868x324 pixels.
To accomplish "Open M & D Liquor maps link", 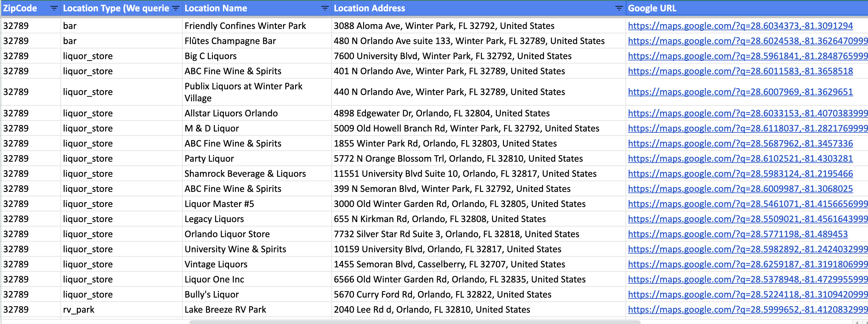I will [748, 129].
